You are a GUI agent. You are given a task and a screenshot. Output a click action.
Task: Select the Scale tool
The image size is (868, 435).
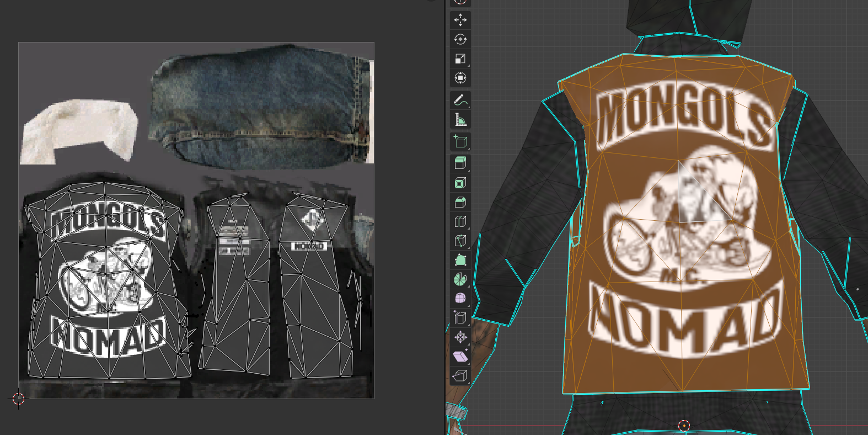[460, 59]
